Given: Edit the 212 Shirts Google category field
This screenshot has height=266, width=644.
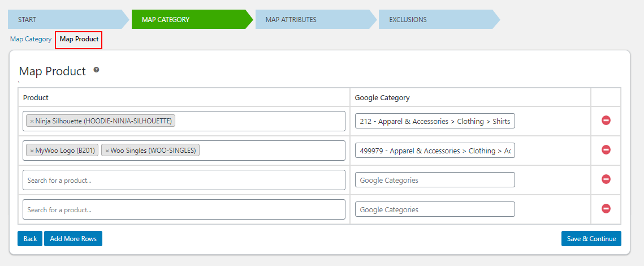Looking at the screenshot, I should [x=435, y=121].
